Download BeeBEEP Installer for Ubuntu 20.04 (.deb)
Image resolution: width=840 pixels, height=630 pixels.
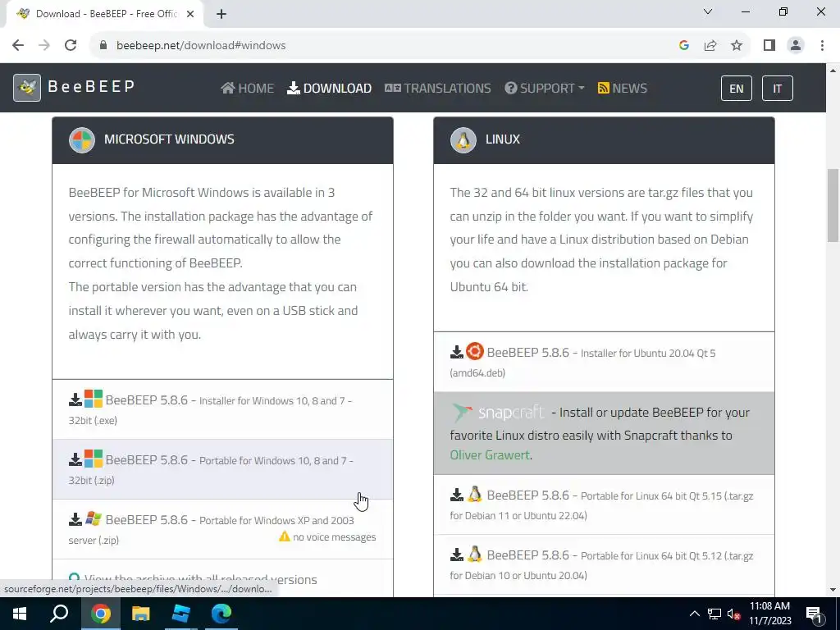point(604,362)
